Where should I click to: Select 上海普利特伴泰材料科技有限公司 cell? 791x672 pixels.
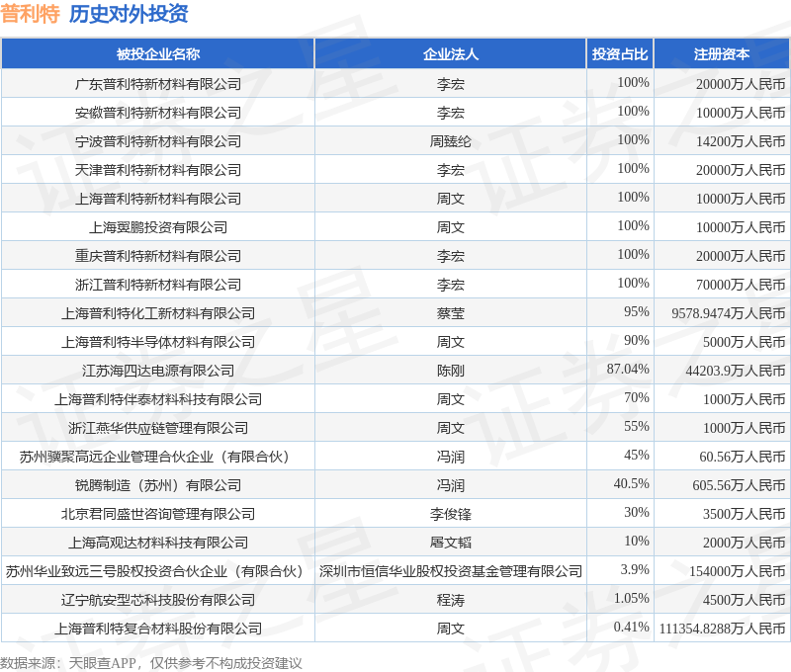(158, 400)
